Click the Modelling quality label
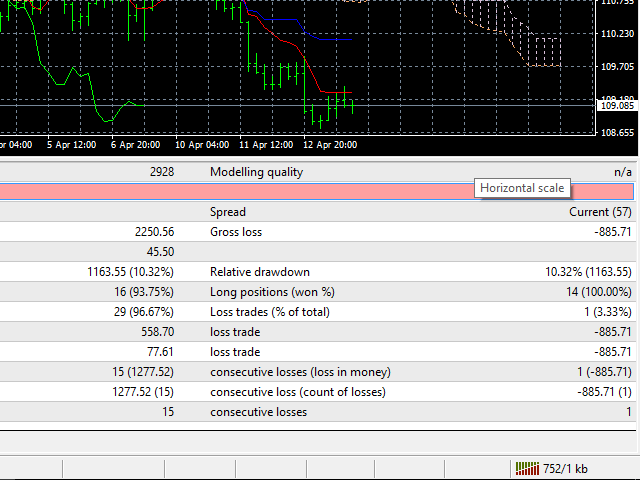640x480 pixels. pyautogui.click(x=256, y=172)
